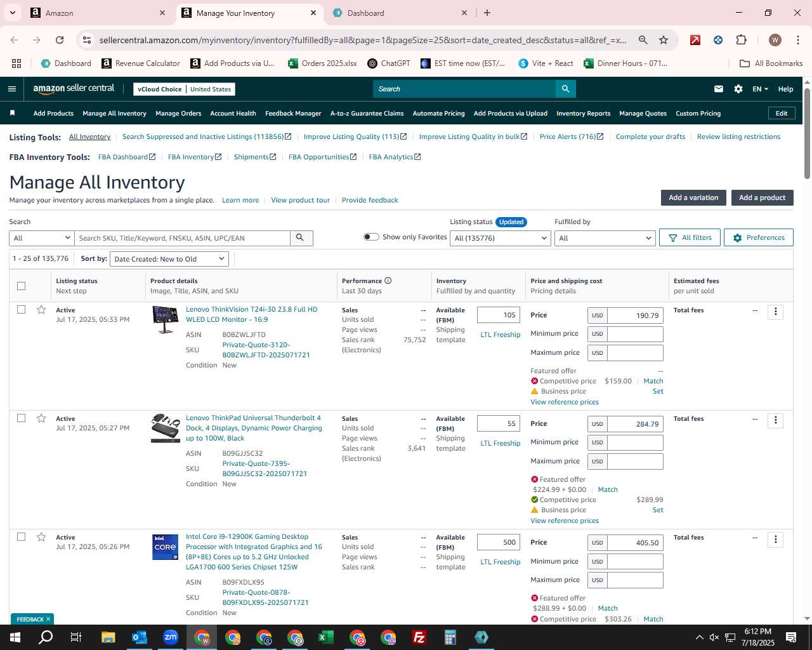Select the Intel Core i9 row checkbox
This screenshot has height=650, width=812.
[x=21, y=537]
